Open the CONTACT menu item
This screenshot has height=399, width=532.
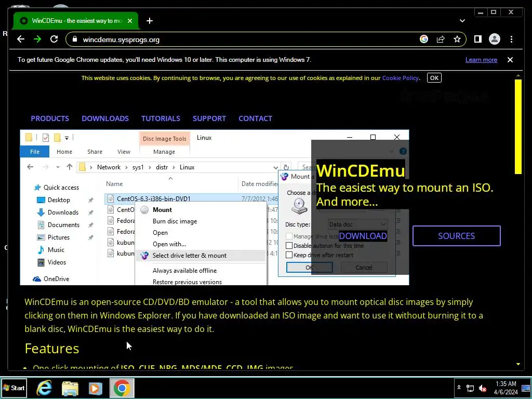pyautogui.click(x=255, y=118)
